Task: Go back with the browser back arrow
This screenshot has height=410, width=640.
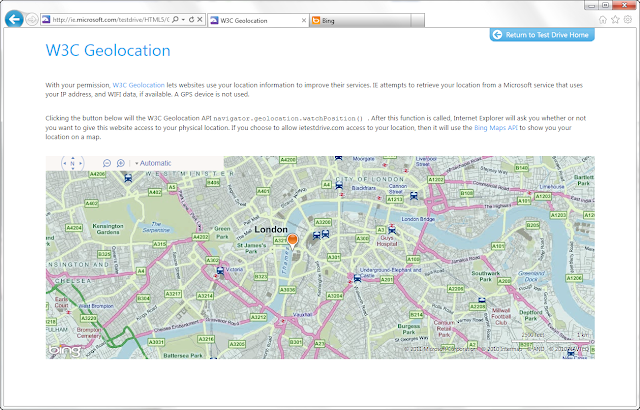Action: (x=14, y=19)
